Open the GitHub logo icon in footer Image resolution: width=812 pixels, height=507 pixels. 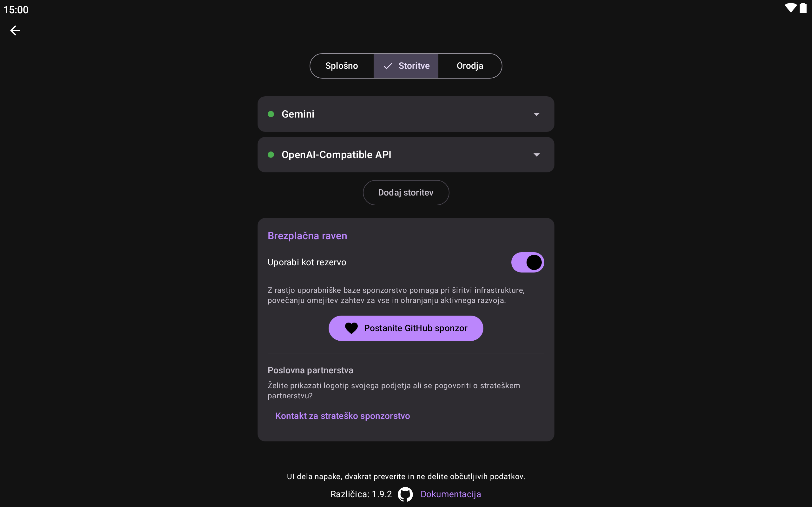tap(405, 494)
